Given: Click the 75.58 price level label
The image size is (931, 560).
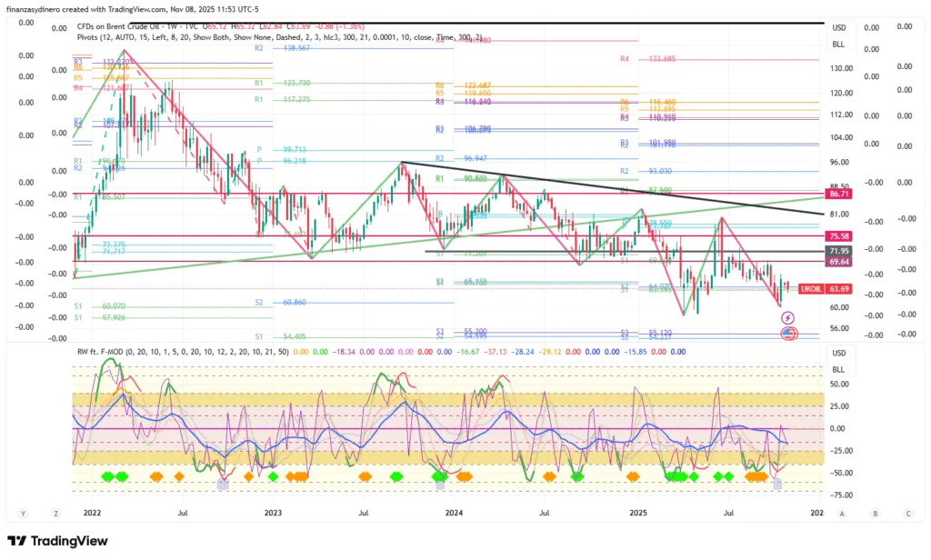Looking at the screenshot, I should [x=838, y=236].
